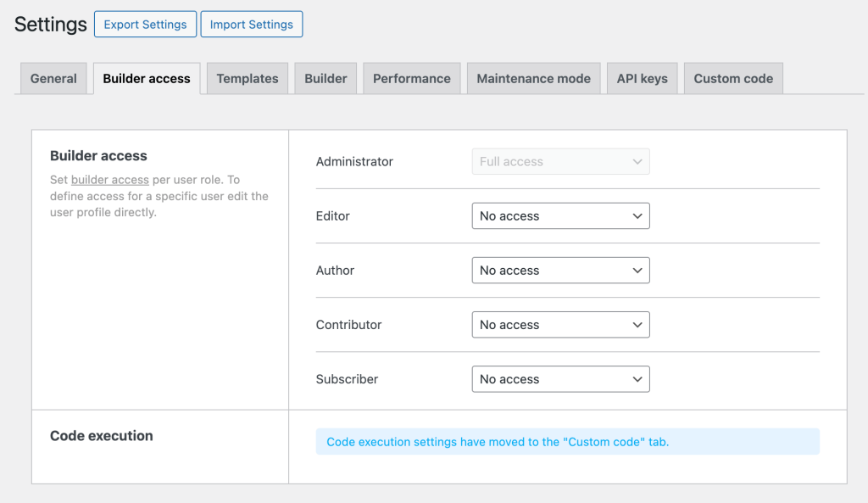Select the Builder access tab

pos(147,79)
